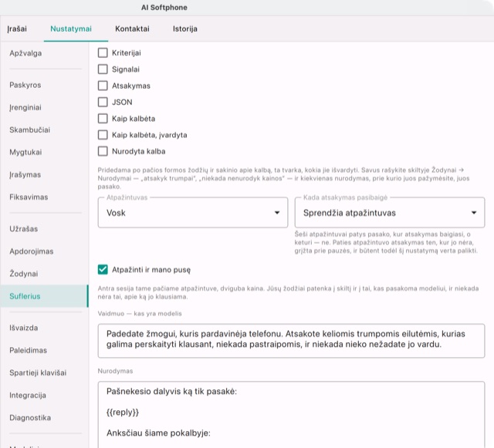Select Apžvalga in the sidebar
This screenshot has height=448, width=494.
(x=44, y=53)
